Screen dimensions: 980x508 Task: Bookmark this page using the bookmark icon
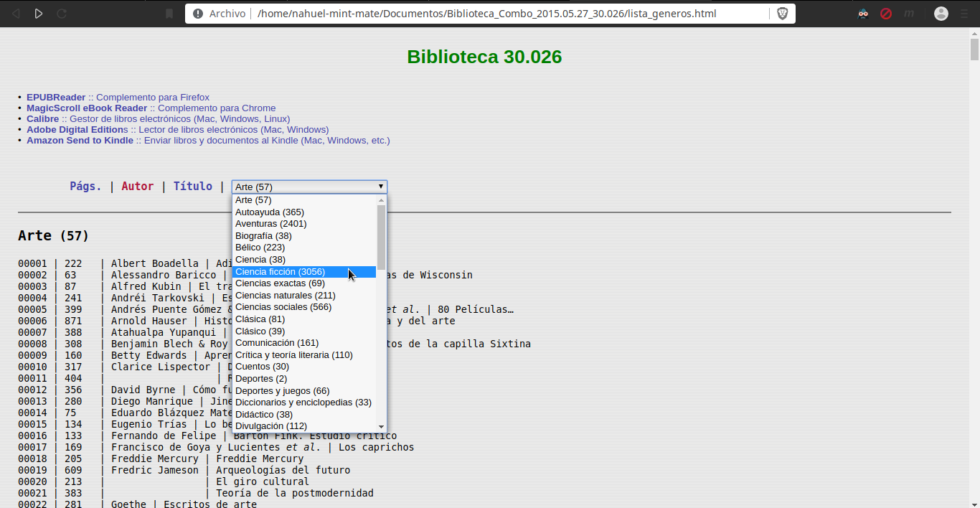pos(169,14)
